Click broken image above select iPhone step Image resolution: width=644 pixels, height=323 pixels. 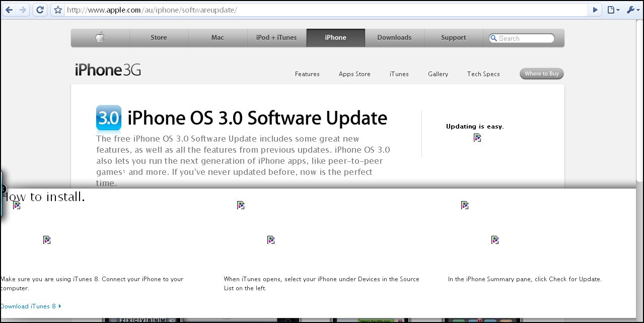271,240
